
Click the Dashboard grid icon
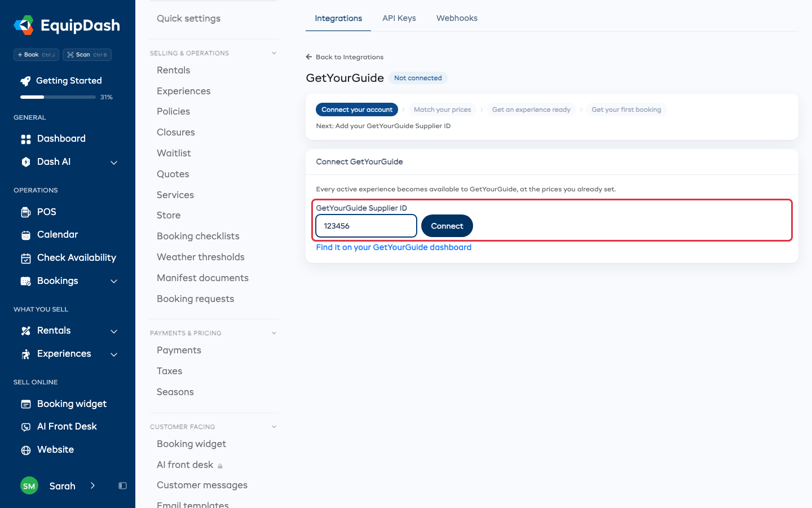pos(26,139)
